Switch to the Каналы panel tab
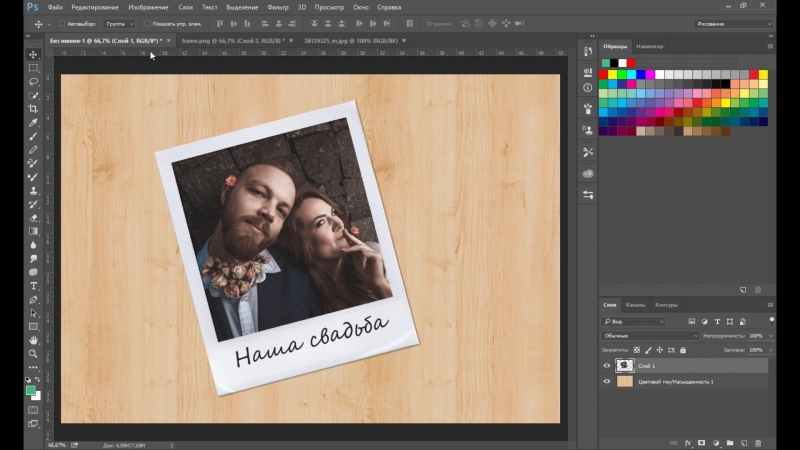800x450 pixels. 636,305
